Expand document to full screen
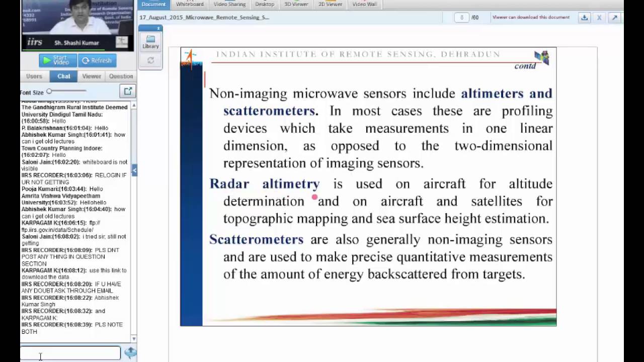Screen dimensions: 644x362 tap(614, 18)
